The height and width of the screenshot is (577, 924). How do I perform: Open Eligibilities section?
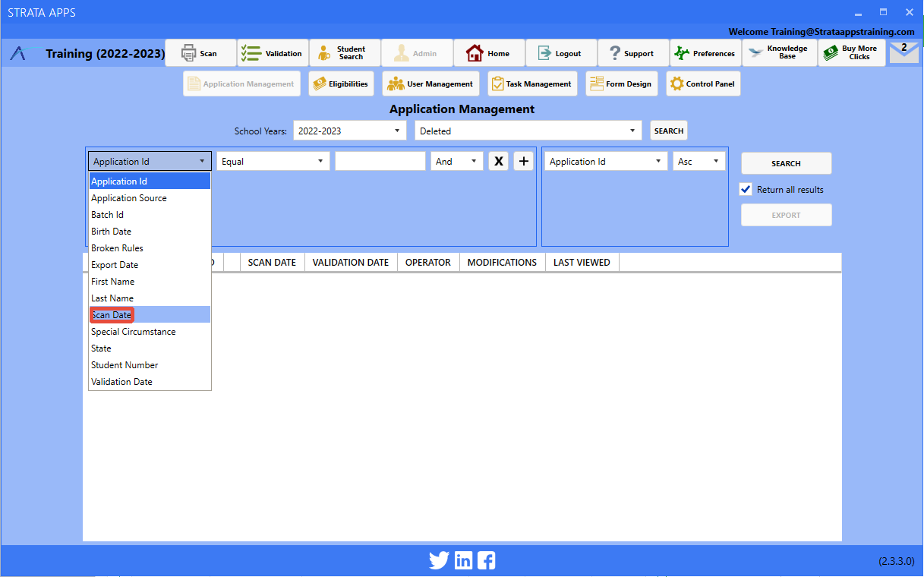(x=341, y=84)
